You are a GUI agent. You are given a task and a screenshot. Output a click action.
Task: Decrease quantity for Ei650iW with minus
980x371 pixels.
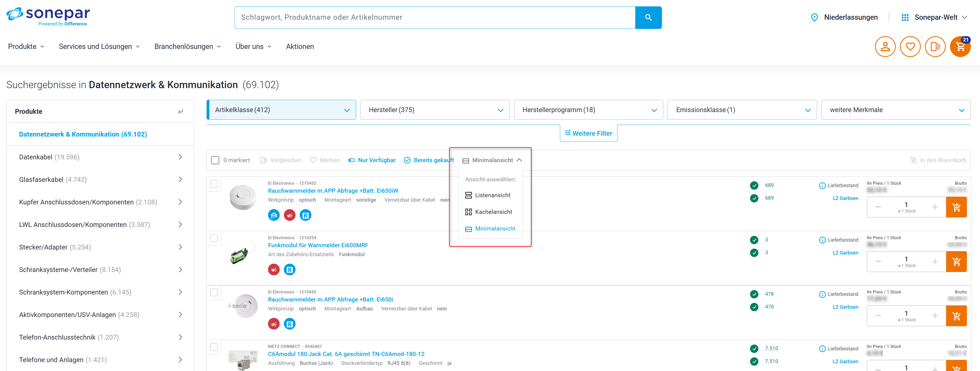pos(878,207)
